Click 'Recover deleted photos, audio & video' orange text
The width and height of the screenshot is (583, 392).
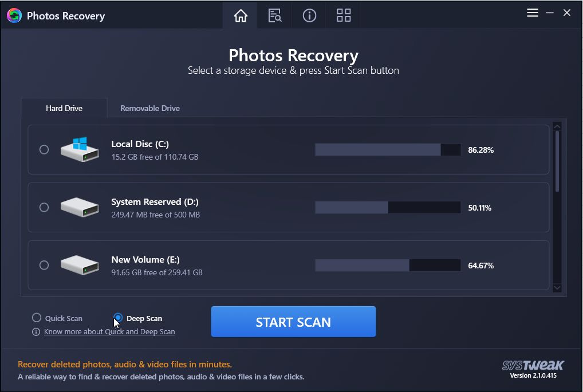(x=124, y=365)
